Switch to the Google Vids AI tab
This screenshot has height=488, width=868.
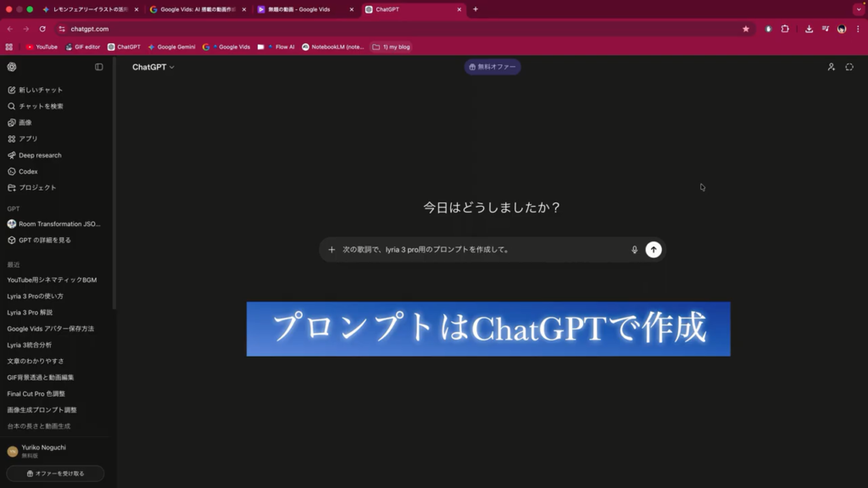[192, 9]
